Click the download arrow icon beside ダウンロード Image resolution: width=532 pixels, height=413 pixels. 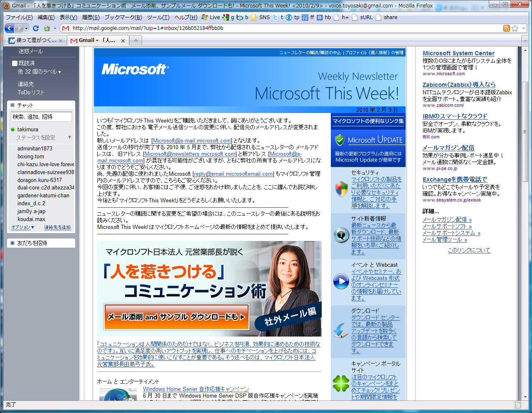click(x=341, y=331)
